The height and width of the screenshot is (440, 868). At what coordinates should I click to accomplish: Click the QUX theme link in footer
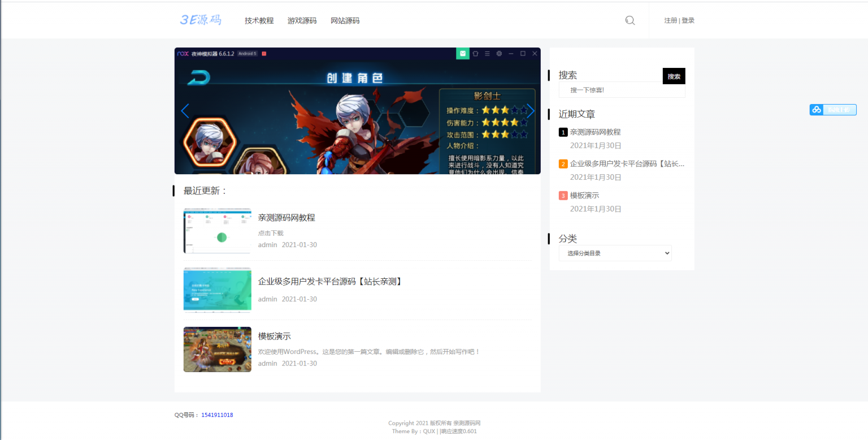(x=429, y=431)
